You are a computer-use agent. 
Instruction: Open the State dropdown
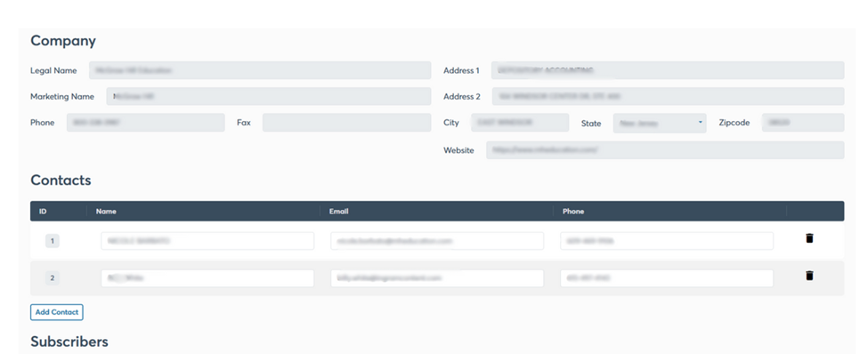click(660, 123)
